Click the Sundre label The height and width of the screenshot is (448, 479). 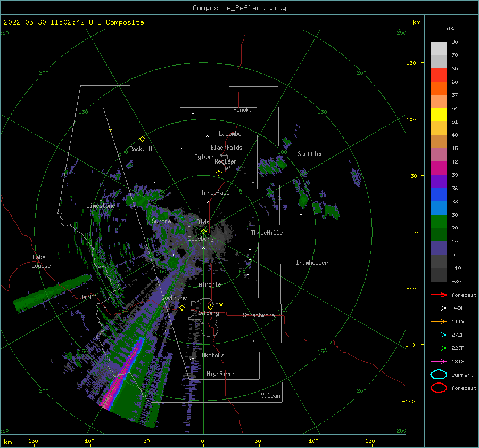pos(161,221)
